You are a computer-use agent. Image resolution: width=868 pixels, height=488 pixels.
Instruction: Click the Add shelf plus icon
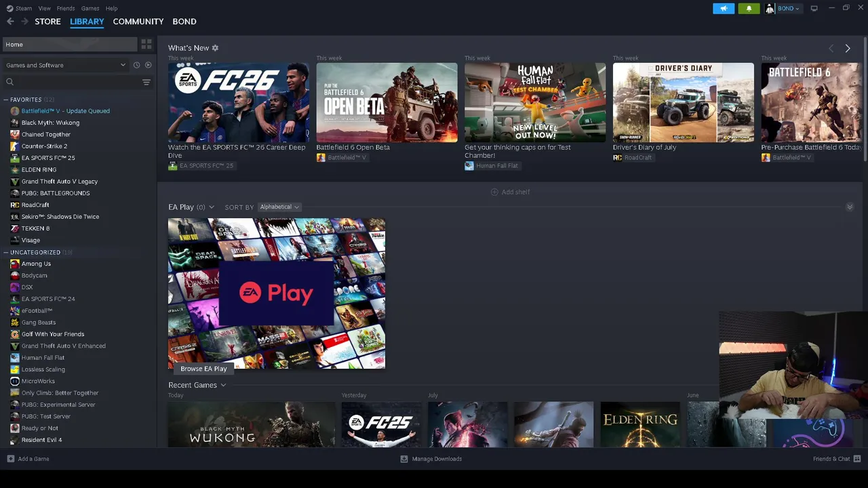click(x=494, y=192)
